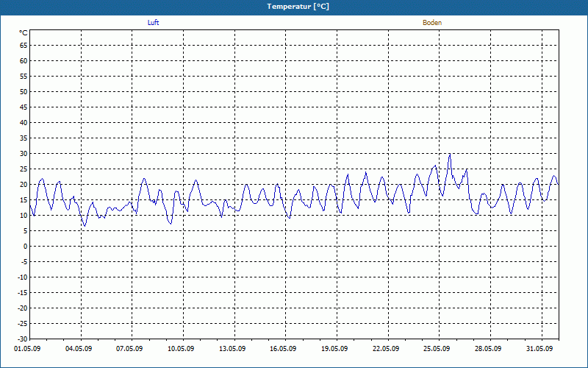Select the Boden legend label
The width and height of the screenshot is (588, 368).
432,23
